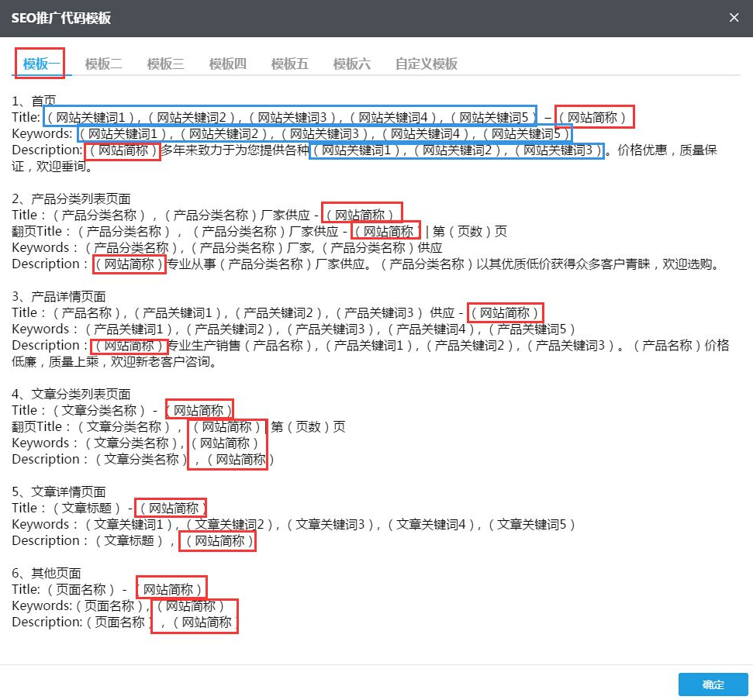The width and height of the screenshot is (753, 700).
Task: Open the 模板四 template tab
Action: click(x=227, y=65)
